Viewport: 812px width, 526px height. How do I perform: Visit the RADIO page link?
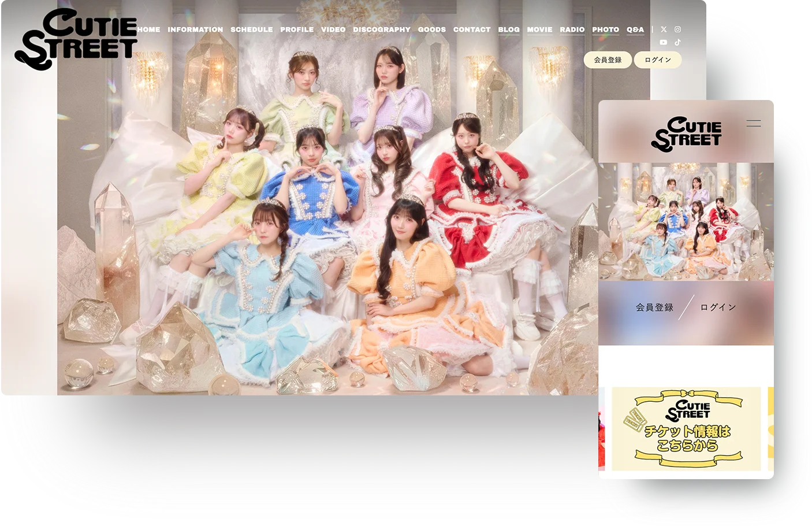pos(572,29)
